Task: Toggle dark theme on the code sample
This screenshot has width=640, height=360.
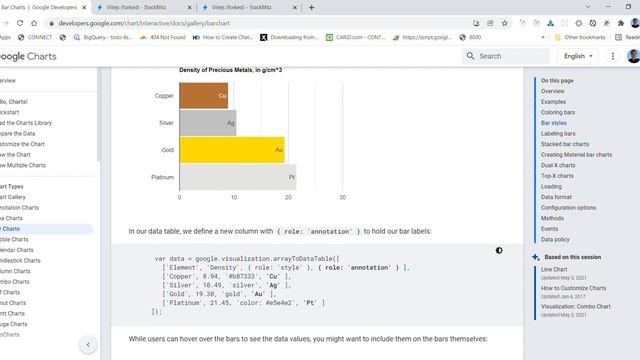Action: click(x=499, y=251)
